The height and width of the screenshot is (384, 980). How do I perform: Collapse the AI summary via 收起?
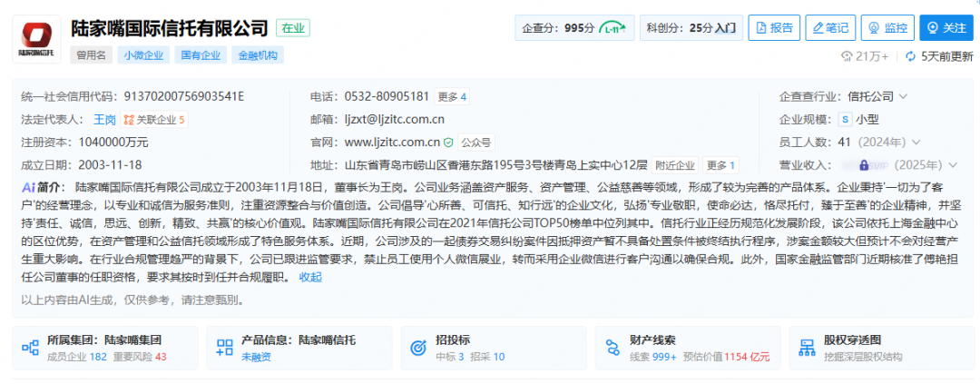pos(310,277)
